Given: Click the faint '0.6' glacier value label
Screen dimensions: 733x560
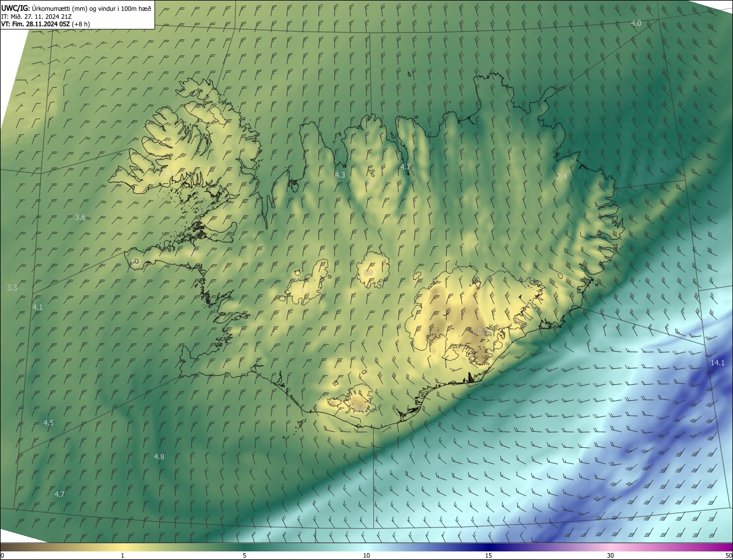Looking at the screenshot, I should (x=360, y=408).
